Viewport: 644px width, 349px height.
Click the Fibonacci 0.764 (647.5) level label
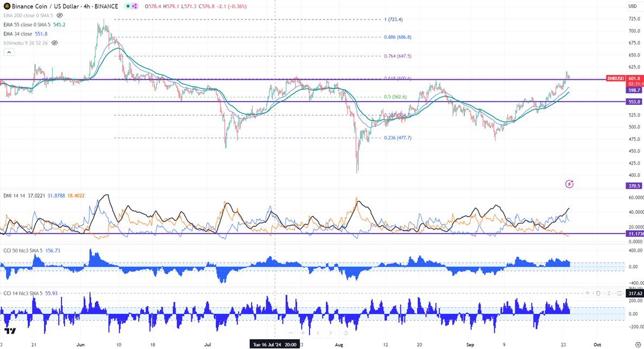click(x=397, y=56)
